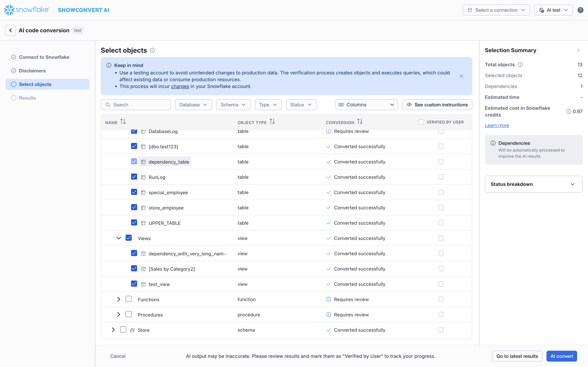Click the info icon beside Total objects
Image resolution: width=588 pixels, height=367 pixels.
coord(520,65)
